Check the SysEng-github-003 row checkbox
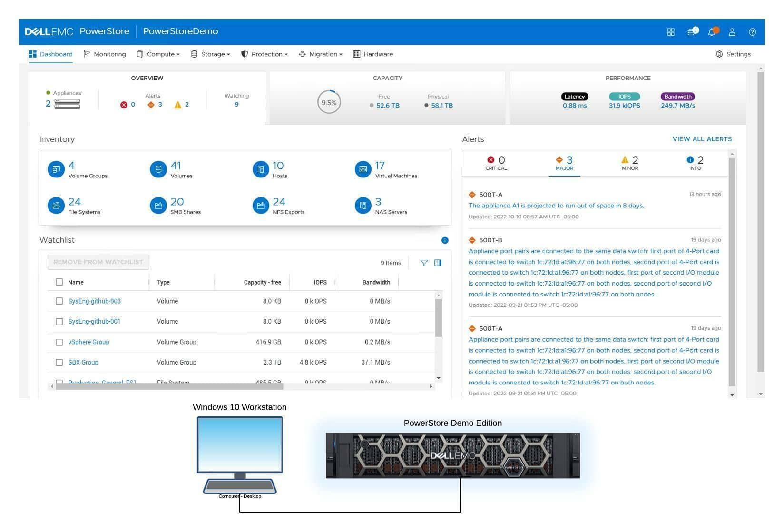This screenshot has height=532, width=784. pos(59,301)
